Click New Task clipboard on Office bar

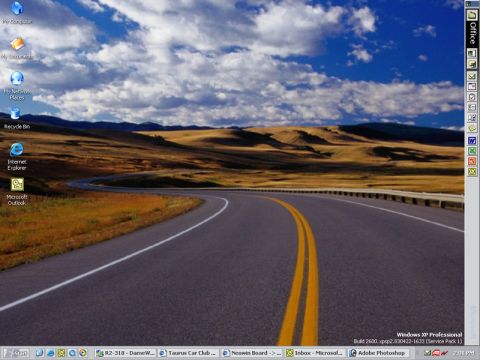(472, 97)
